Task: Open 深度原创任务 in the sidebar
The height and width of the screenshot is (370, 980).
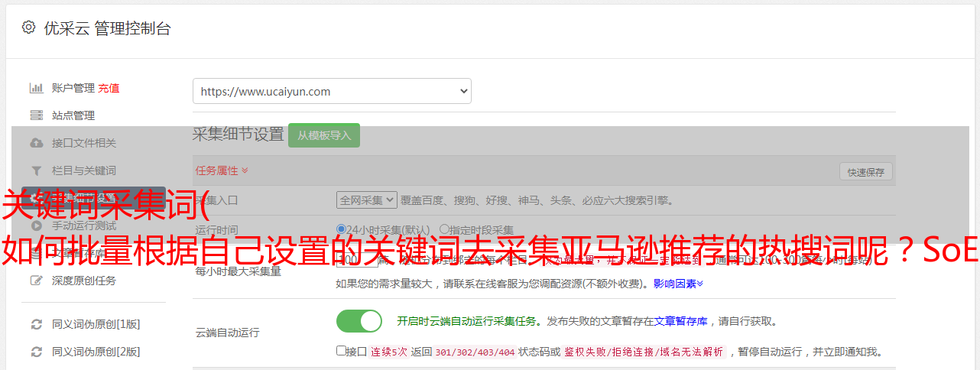Action: pyautogui.click(x=84, y=281)
